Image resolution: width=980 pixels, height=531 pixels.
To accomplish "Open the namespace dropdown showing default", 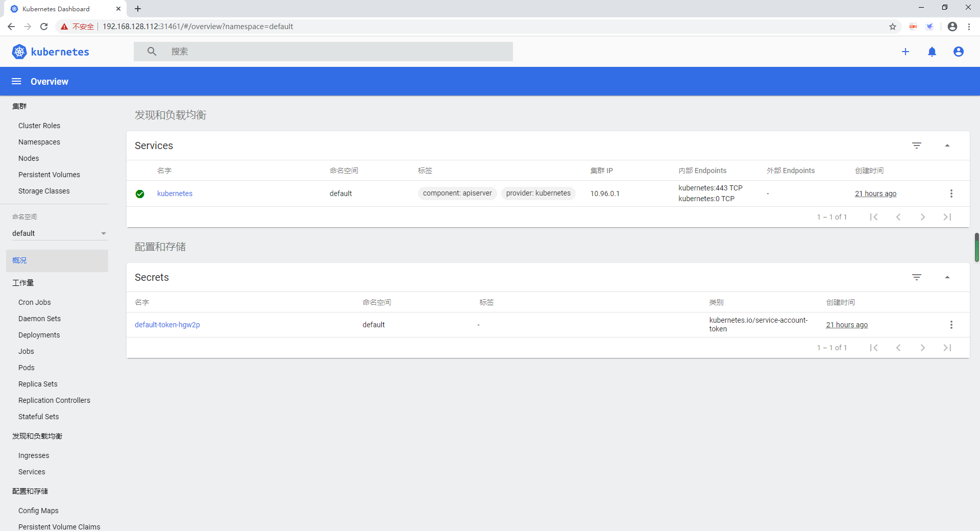I will tap(59, 233).
